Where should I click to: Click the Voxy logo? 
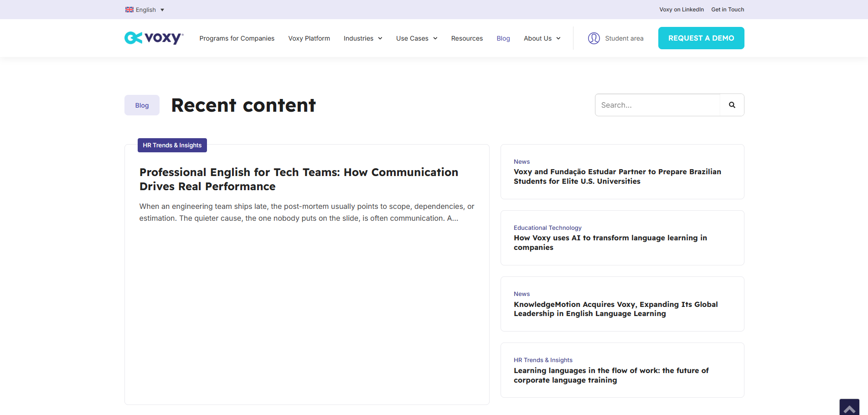pos(154,38)
